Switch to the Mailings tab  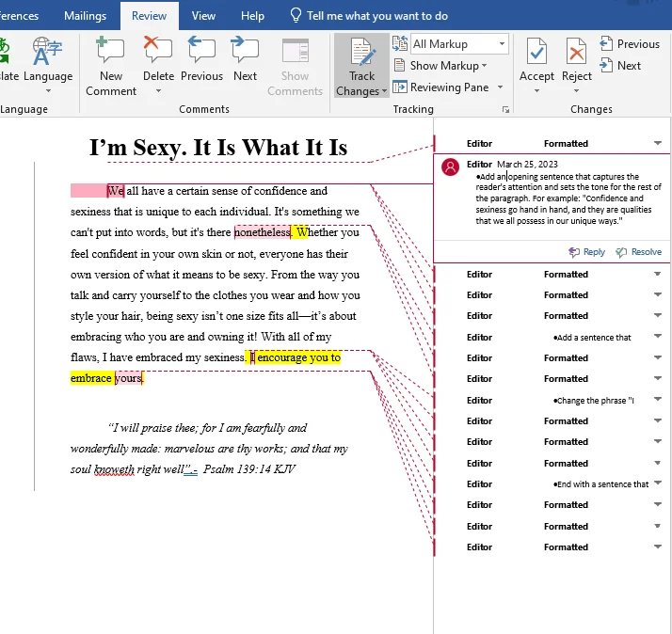(86, 16)
